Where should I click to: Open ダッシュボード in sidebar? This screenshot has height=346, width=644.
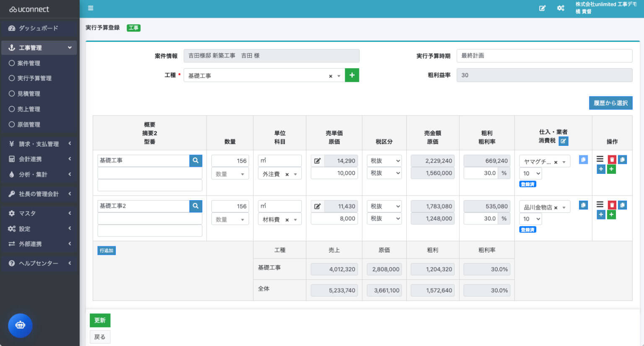[39, 28]
